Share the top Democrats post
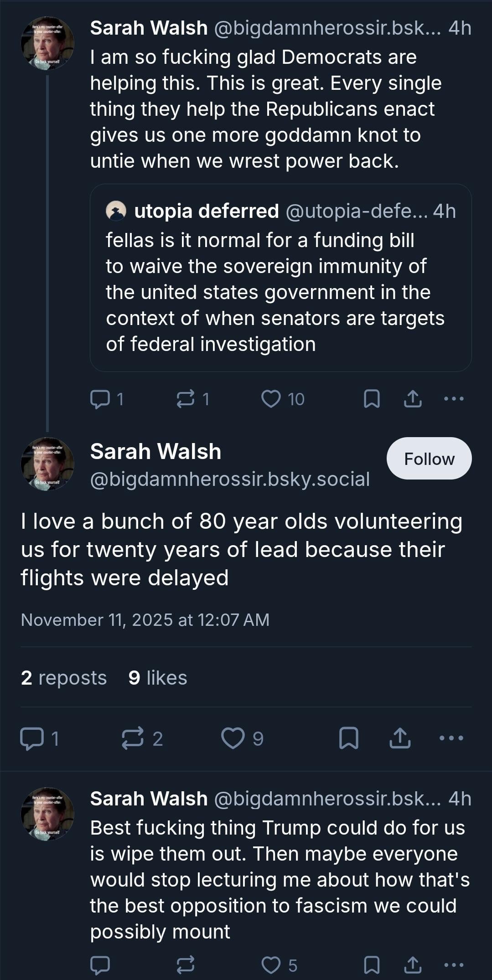 [413, 399]
